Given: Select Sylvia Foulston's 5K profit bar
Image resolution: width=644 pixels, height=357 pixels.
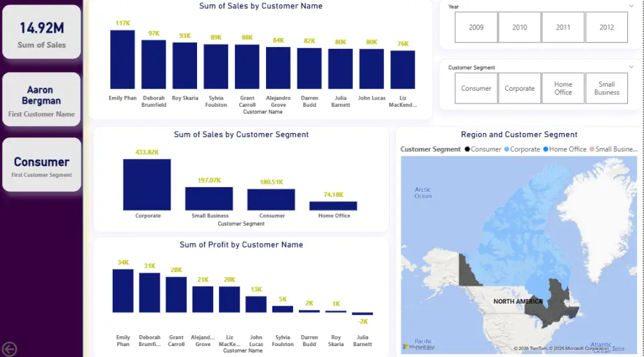Looking at the screenshot, I should (x=283, y=309).
